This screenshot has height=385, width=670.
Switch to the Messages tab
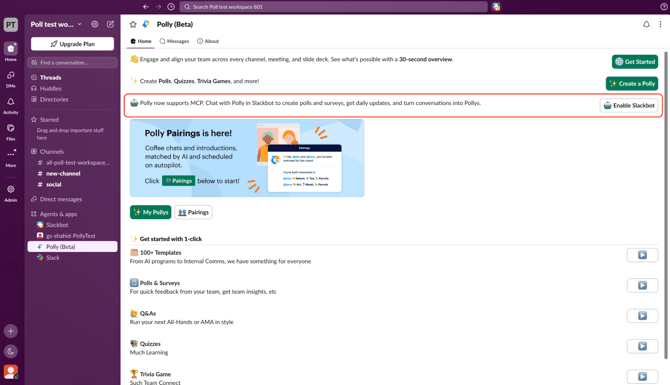click(x=174, y=41)
